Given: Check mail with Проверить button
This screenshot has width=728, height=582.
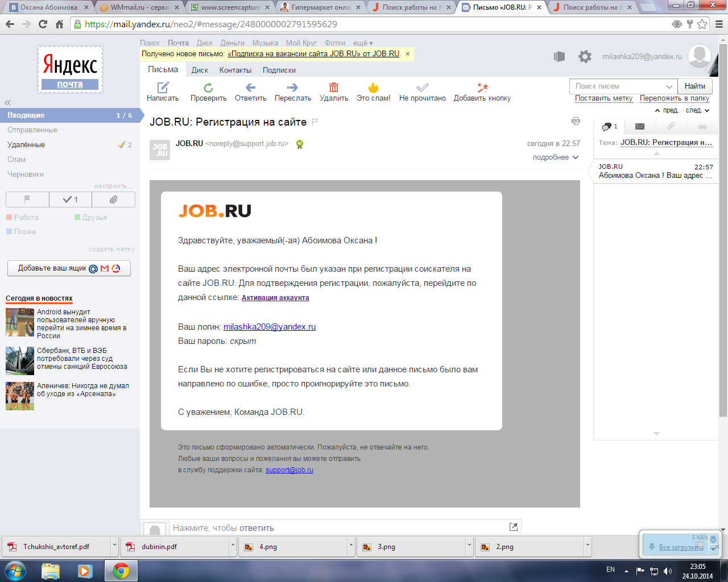Looking at the screenshot, I should coord(208,92).
